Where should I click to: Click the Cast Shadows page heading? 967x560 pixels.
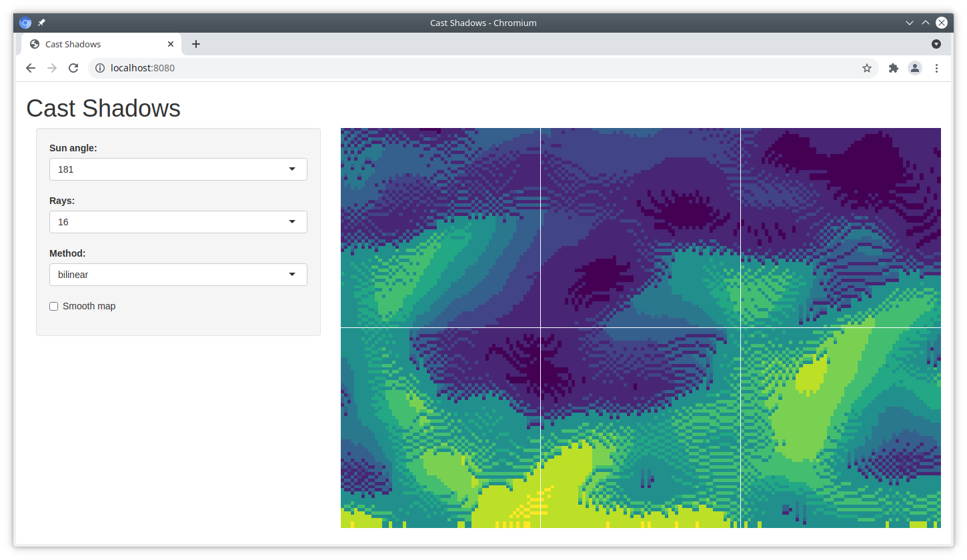(x=103, y=108)
